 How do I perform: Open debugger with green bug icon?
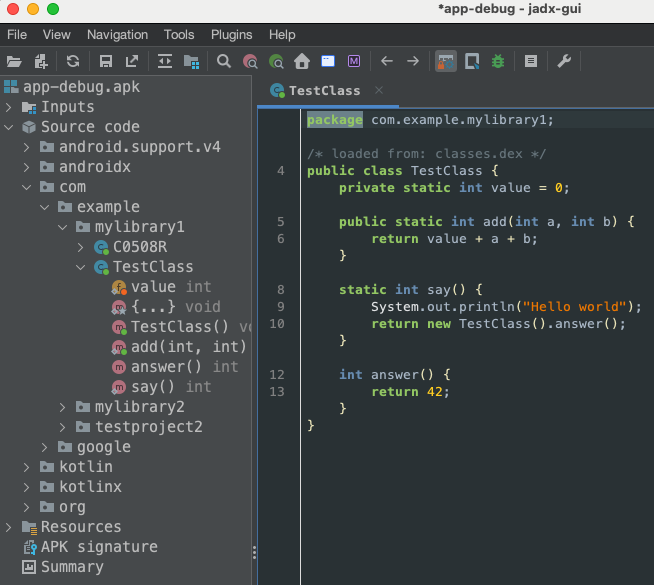tap(498, 62)
